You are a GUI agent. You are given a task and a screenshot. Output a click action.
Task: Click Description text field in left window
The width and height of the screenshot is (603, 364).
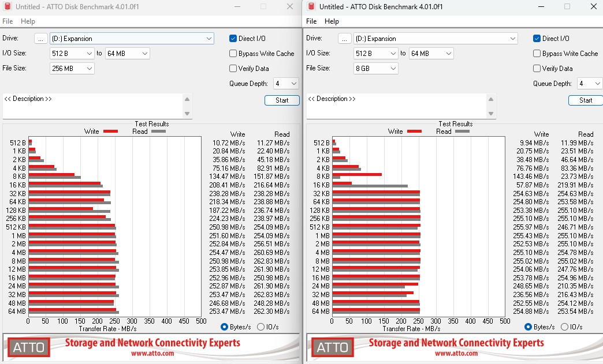[x=92, y=106]
